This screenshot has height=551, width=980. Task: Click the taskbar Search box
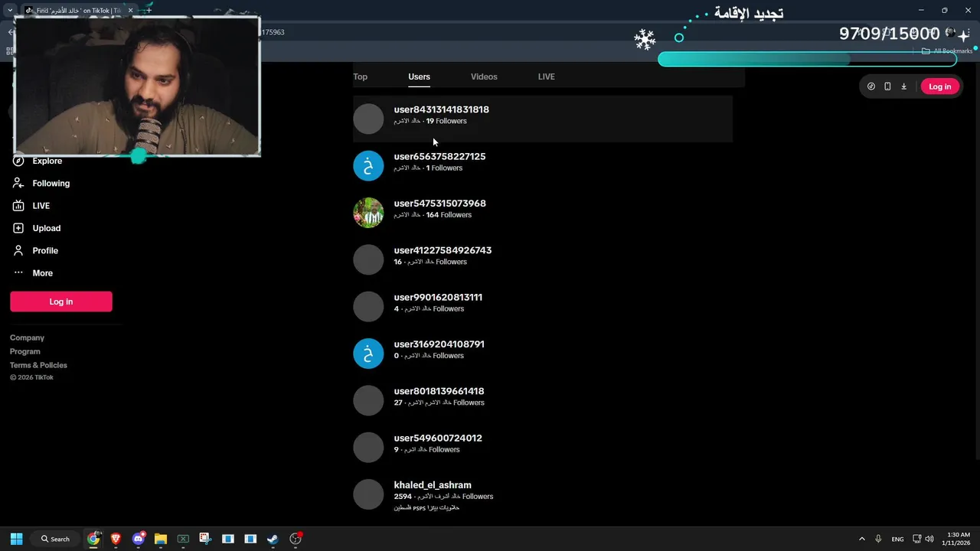55,539
